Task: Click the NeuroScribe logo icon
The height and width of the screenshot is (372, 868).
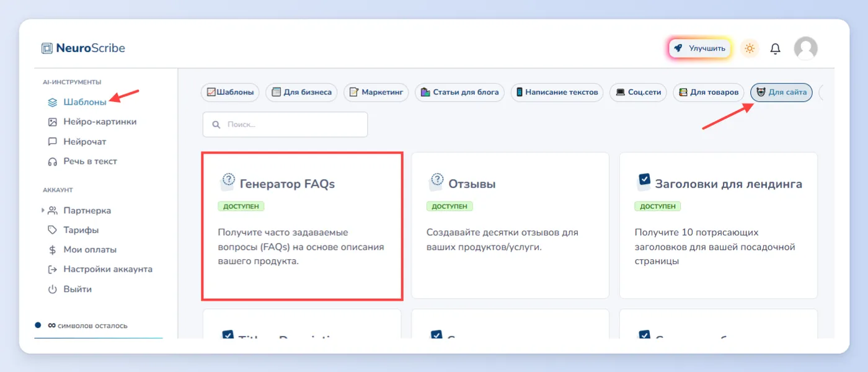Action: pyautogui.click(x=47, y=48)
